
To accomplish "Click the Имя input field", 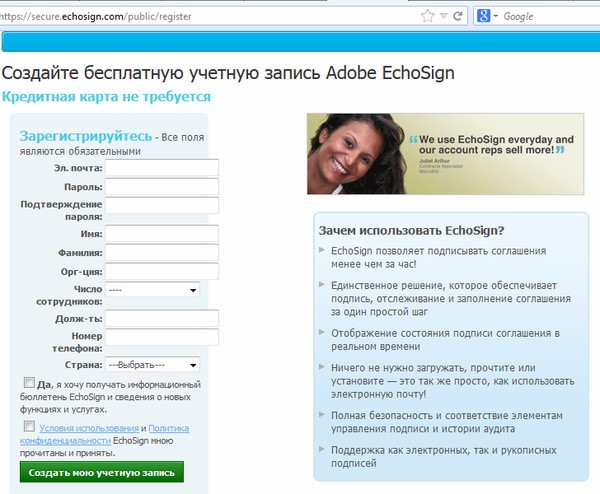I will [162, 234].
